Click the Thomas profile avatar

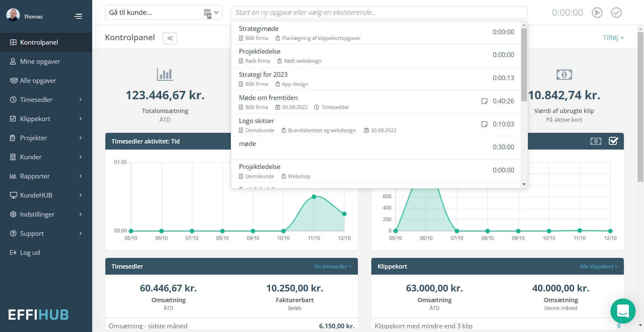point(13,15)
